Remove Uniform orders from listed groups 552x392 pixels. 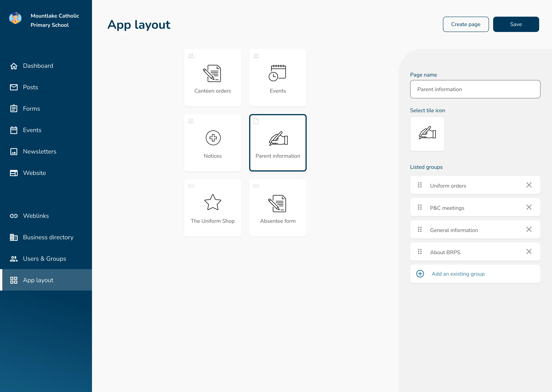pos(529,185)
